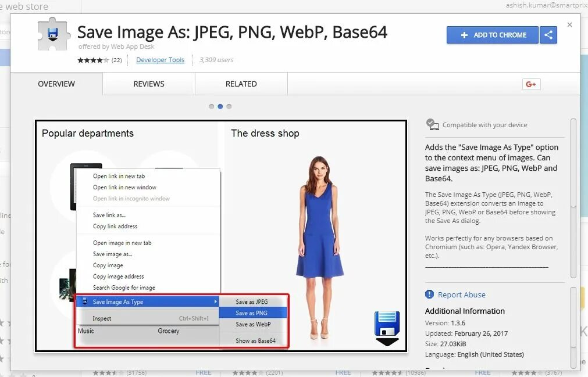Close the extension details dialog

569,25
